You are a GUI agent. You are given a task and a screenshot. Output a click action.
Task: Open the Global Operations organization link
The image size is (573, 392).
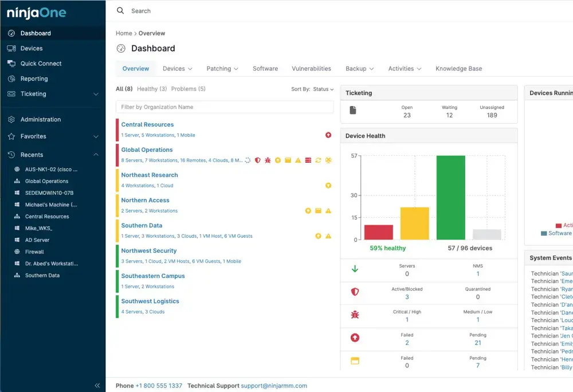pyautogui.click(x=147, y=150)
